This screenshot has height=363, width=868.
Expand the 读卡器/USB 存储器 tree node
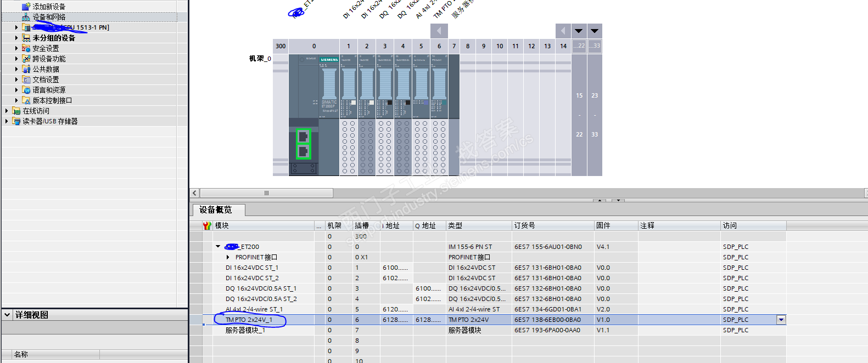pos(7,121)
